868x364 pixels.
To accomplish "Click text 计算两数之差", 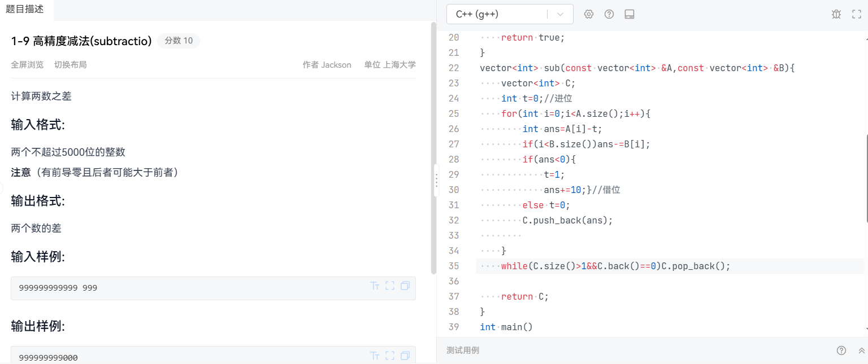I will (x=41, y=96).
